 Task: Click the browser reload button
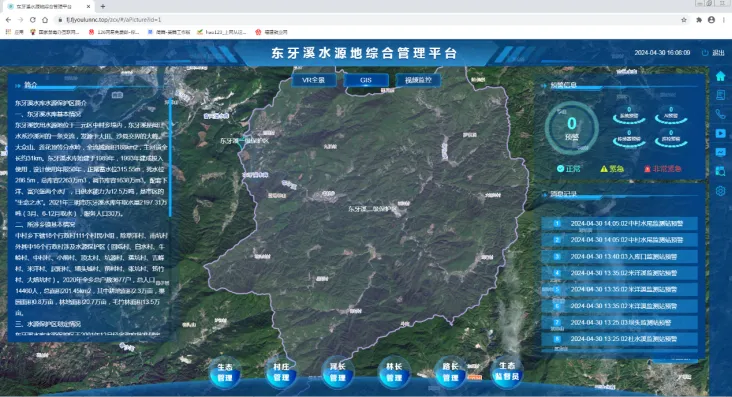tap(33, 20)
